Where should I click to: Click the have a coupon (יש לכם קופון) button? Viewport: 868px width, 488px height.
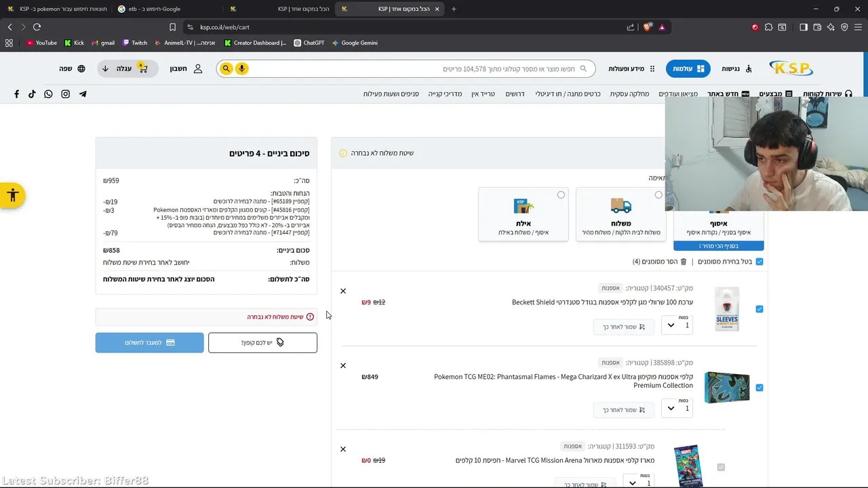tap(262, 343)
